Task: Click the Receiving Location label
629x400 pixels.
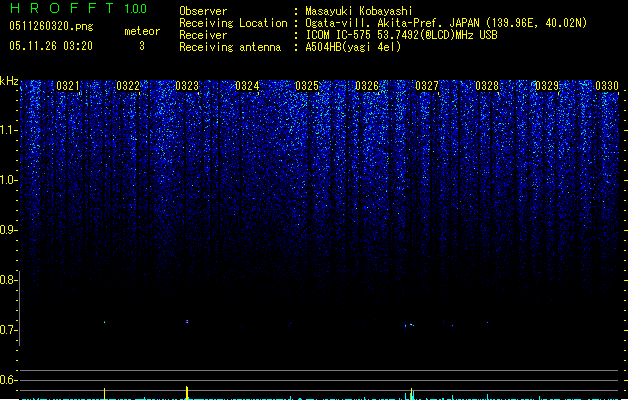Action: tap(233, 23)
